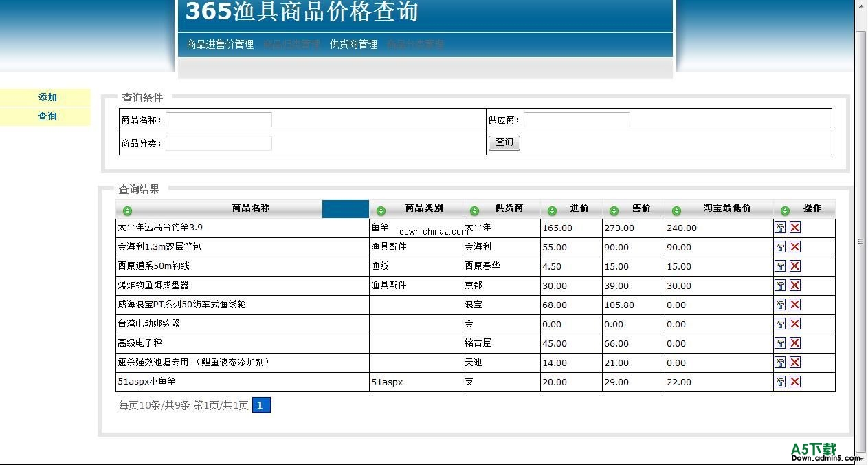Click sort icon on 进价 column header

[x=552, y=210]
